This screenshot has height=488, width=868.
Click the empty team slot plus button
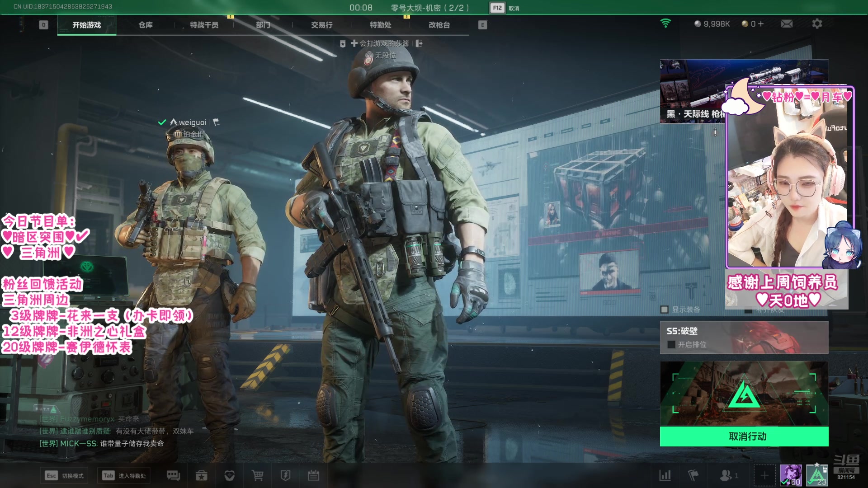pos(764,475)
